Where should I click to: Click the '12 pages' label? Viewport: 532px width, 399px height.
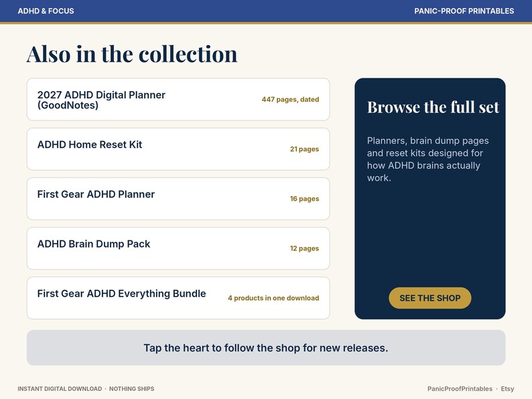(304, 248)
